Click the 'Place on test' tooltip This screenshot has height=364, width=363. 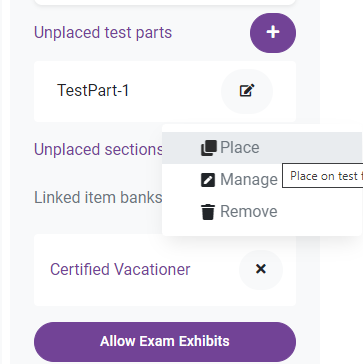point(323,176)
